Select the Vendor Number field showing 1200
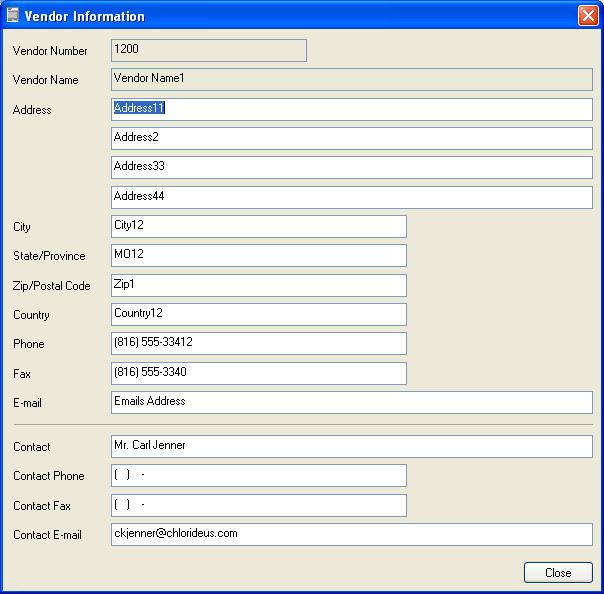The width and height of the screenshot is (604, 594). pos(209,50)
